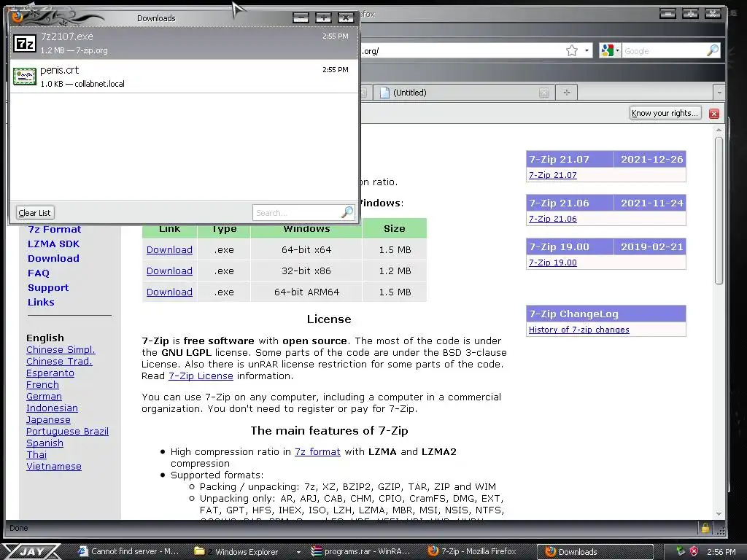Click the green network tray icon

click(x=681, y=551)
